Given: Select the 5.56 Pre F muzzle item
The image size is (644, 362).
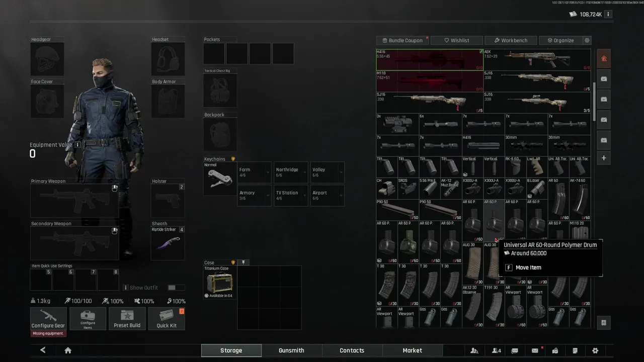Looking at the screenshot, I should point(430,188).
